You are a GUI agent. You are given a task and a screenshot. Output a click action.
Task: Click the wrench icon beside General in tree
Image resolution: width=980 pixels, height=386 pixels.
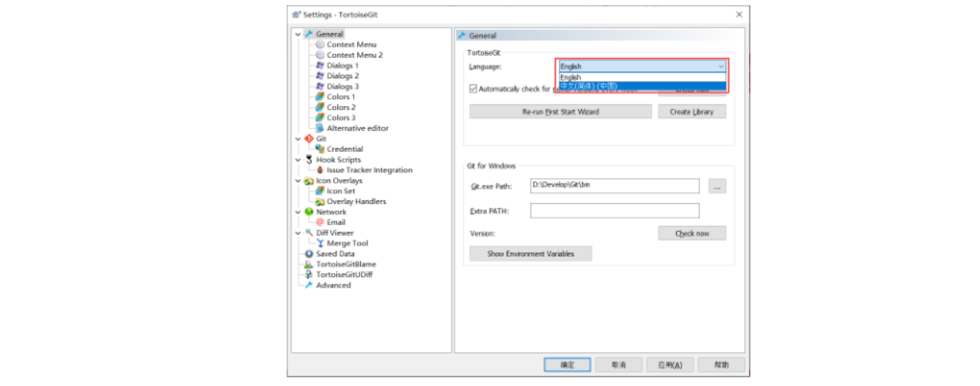tap(309, 34)
